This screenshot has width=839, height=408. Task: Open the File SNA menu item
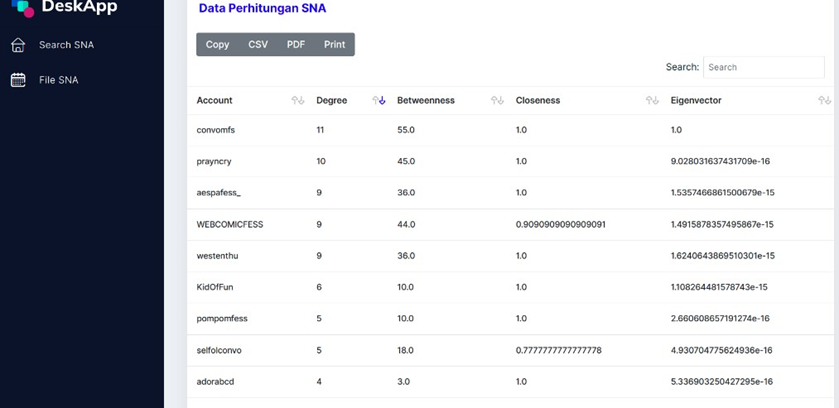(x=58, y=80)
